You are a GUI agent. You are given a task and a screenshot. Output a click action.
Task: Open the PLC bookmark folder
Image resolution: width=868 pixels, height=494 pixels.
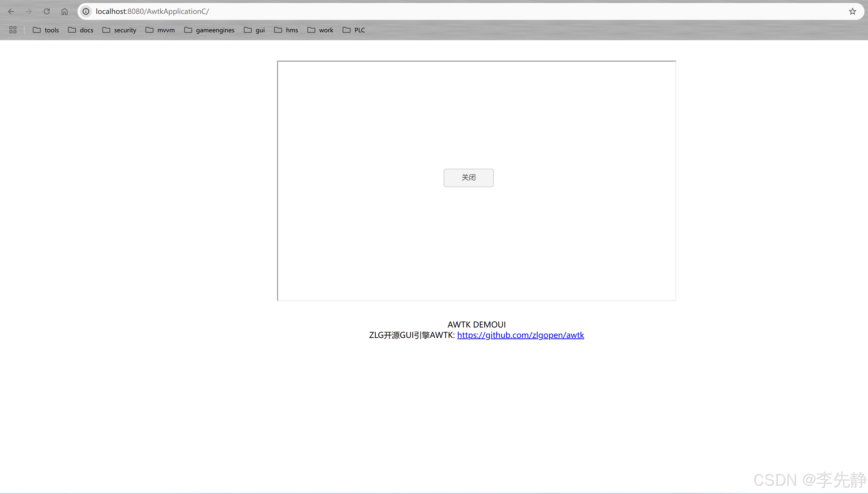[354, 30]
